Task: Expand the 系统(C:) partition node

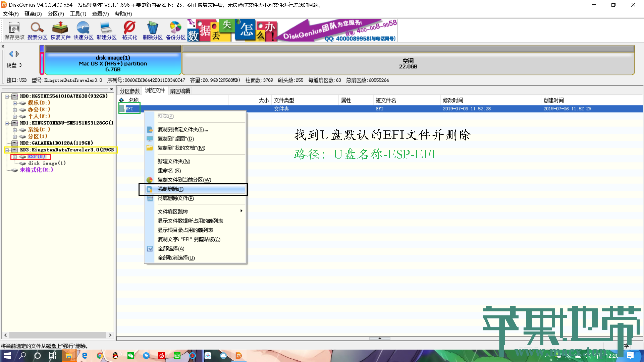Action: point(15,130)
